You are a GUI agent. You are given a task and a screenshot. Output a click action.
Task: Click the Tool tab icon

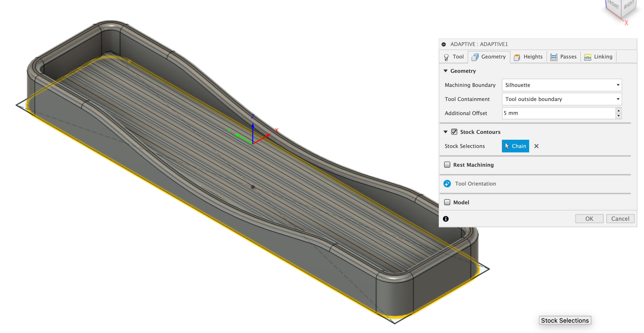tap(446, 57)
